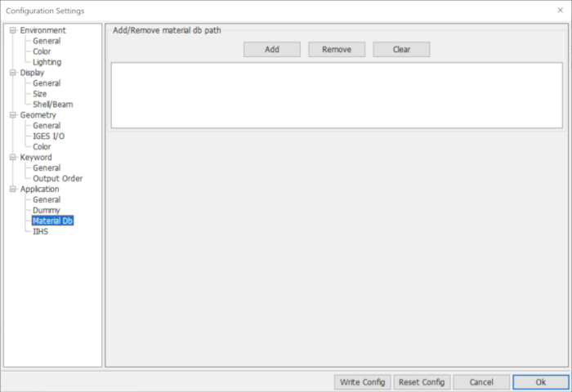The height and width of the screenshot is (392, 572).
Task: Open General under Geometry
Action: point(47,126)
